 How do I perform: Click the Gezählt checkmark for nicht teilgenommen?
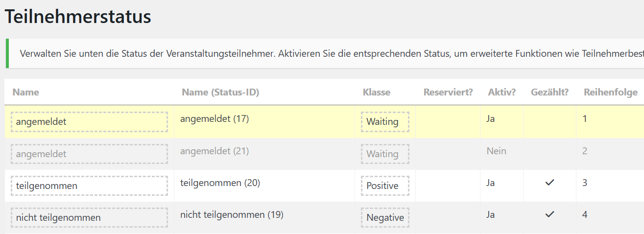click(549, 214)
